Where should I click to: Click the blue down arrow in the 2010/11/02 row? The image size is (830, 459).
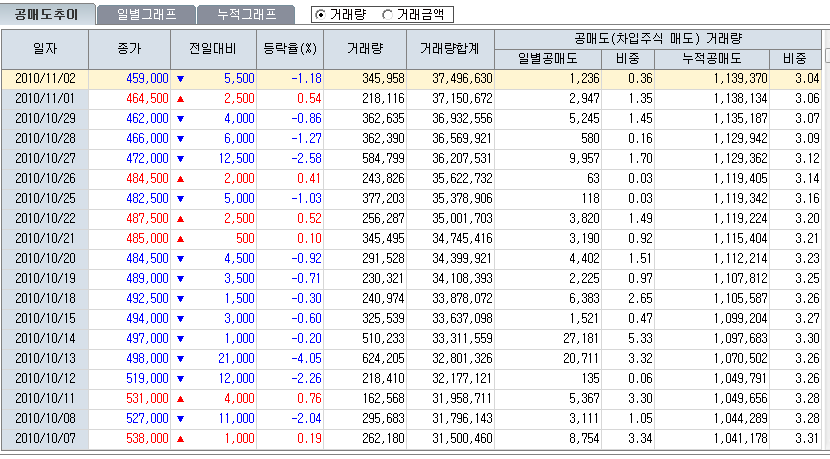(180, 78)
